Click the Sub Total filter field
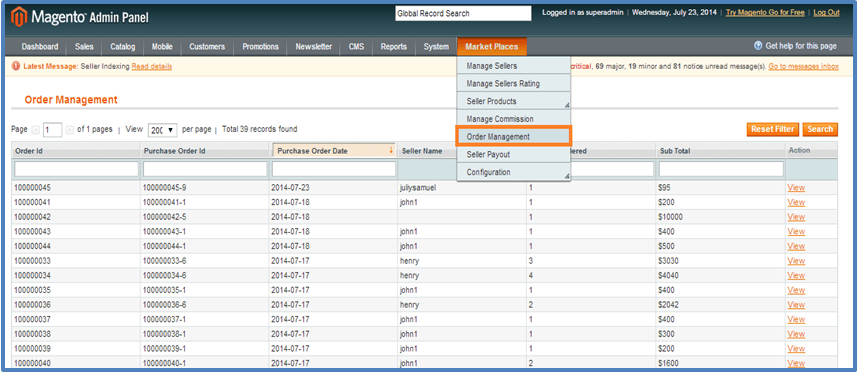Viewport: 857px width, 372px height. tap(721, 169)
